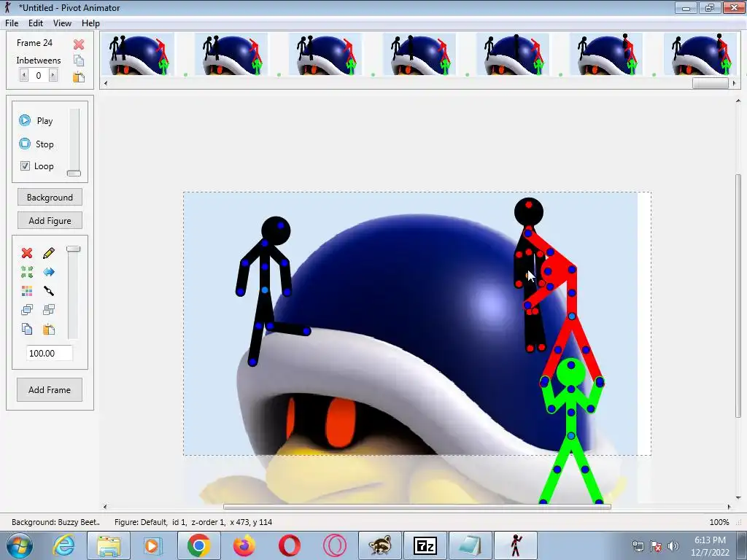The height and width of the screenshot is (560, 747).
Task: Open the notepad app on the taskbar
Action: [x=471, y=545]
